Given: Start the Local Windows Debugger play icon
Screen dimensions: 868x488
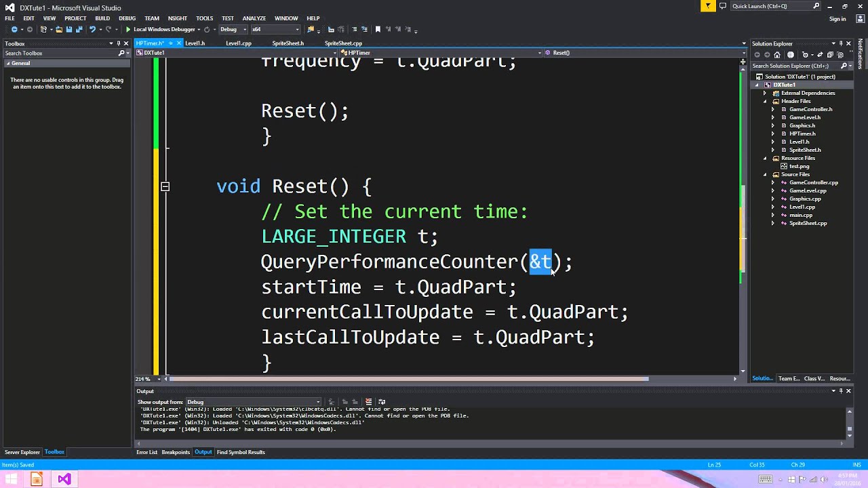Looking at the screenshot, I should pyautogui.click(x=128, y=29).
